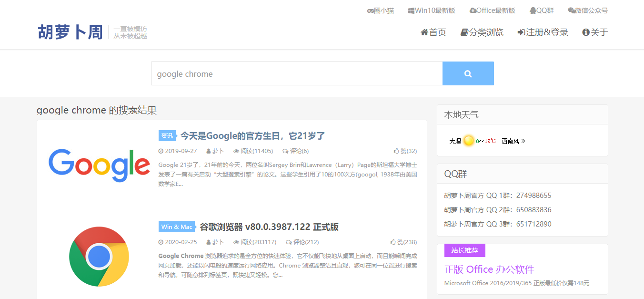Like the Google birthday article 赞(32)
This screenshot has height=299, width=644.
coord(405,151)
